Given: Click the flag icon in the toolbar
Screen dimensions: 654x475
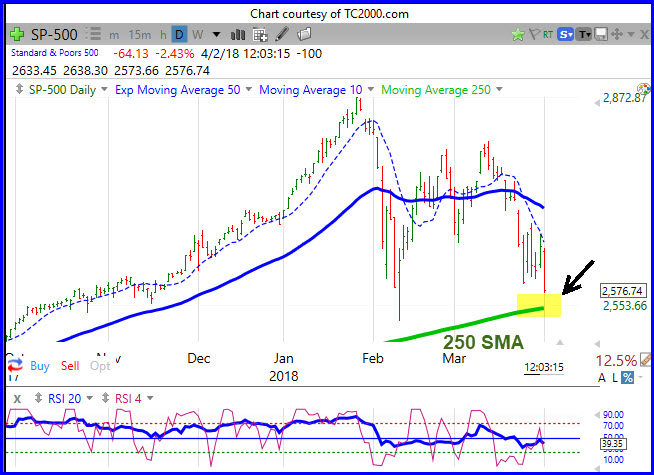Looking at the screenshot, I should 534,34.
